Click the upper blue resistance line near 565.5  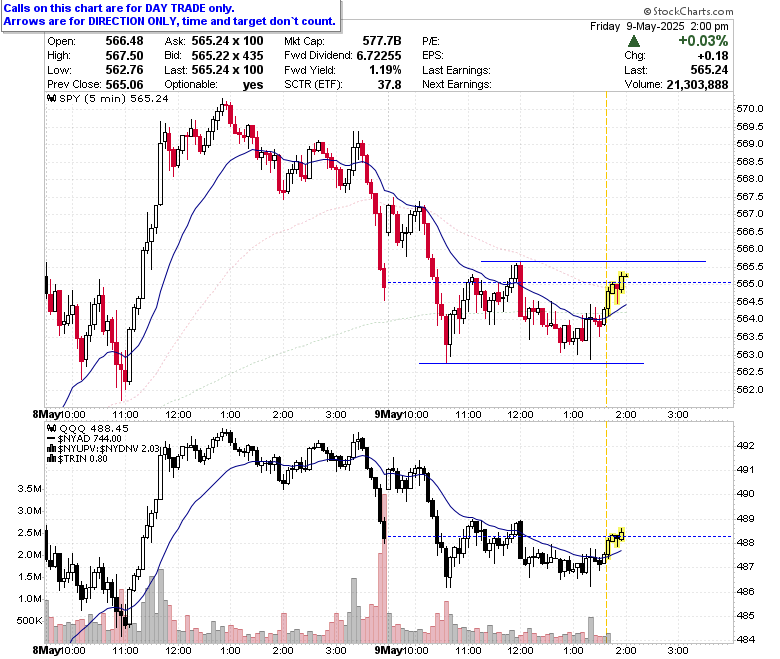(593, 261)
